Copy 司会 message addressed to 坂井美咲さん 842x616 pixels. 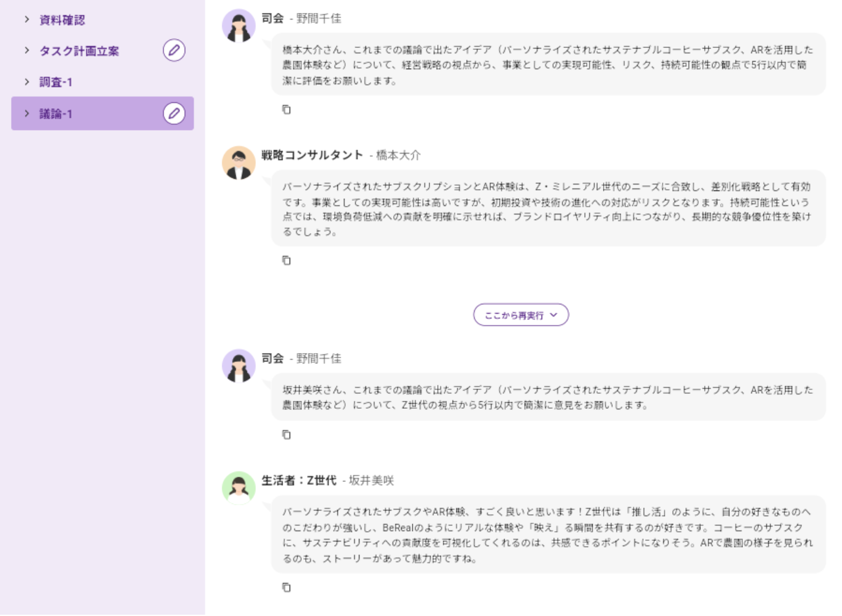[286, 435]
